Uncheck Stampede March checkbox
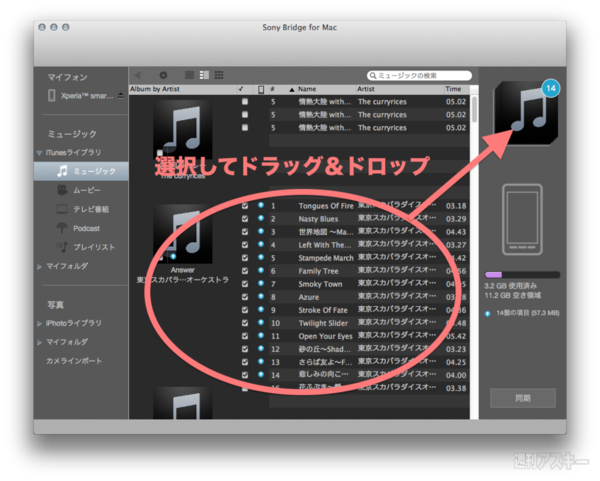Image resolution: width=600 pixels, height=481 pixels. [x=245, y=258]
